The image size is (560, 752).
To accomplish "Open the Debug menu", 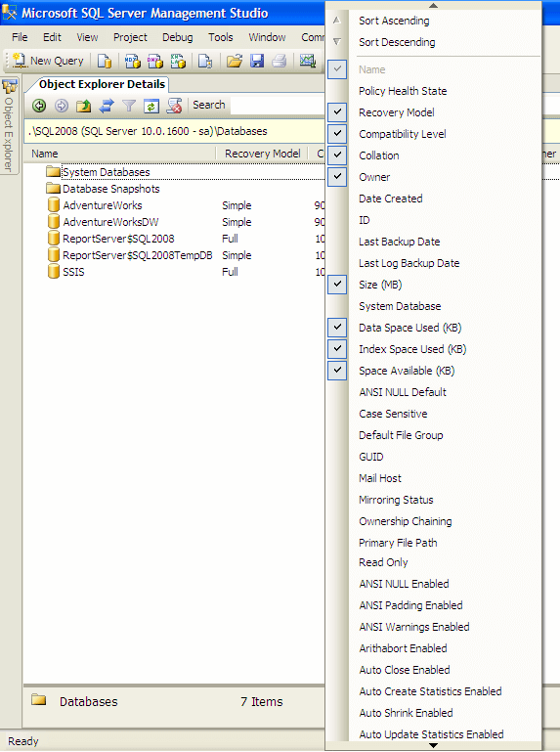I will (x=178, y=37).
